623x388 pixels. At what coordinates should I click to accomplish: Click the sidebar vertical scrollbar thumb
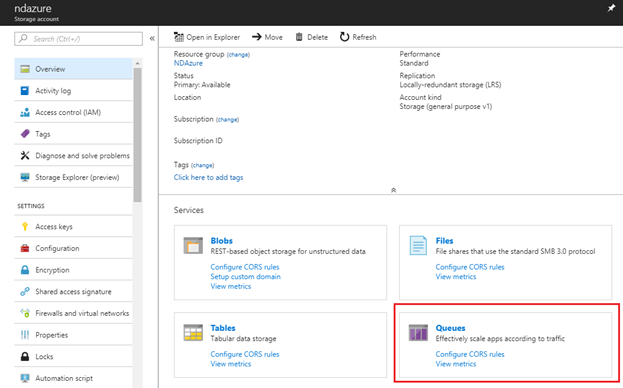137,134
